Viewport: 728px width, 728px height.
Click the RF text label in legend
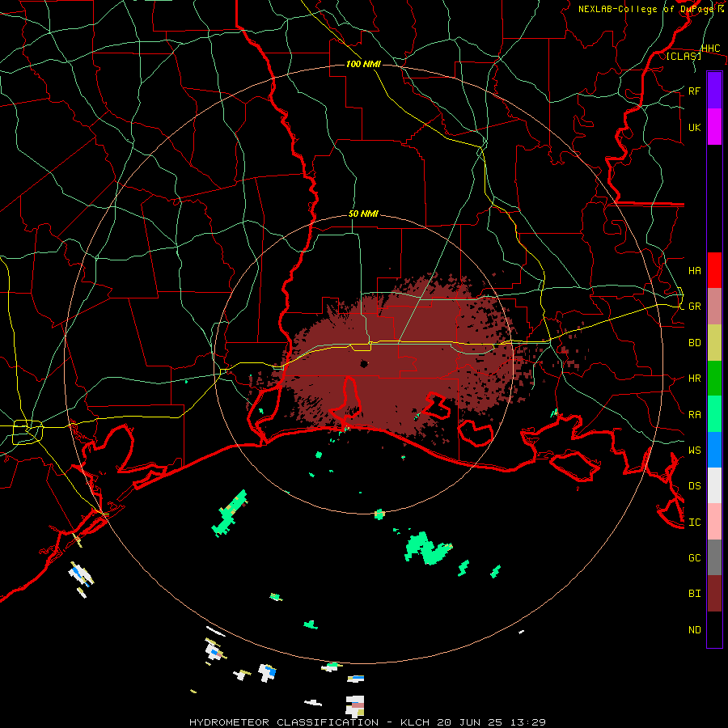[x=694, y=91]
